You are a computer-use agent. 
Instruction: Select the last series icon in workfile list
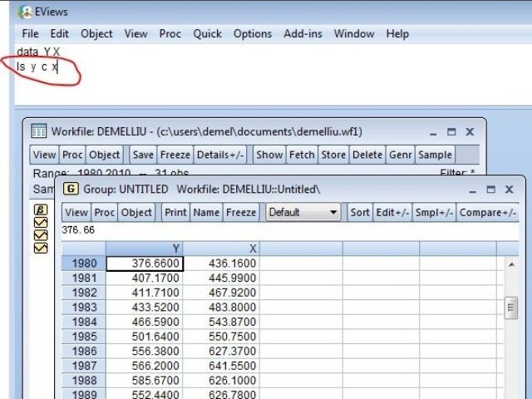pos(41,248)
